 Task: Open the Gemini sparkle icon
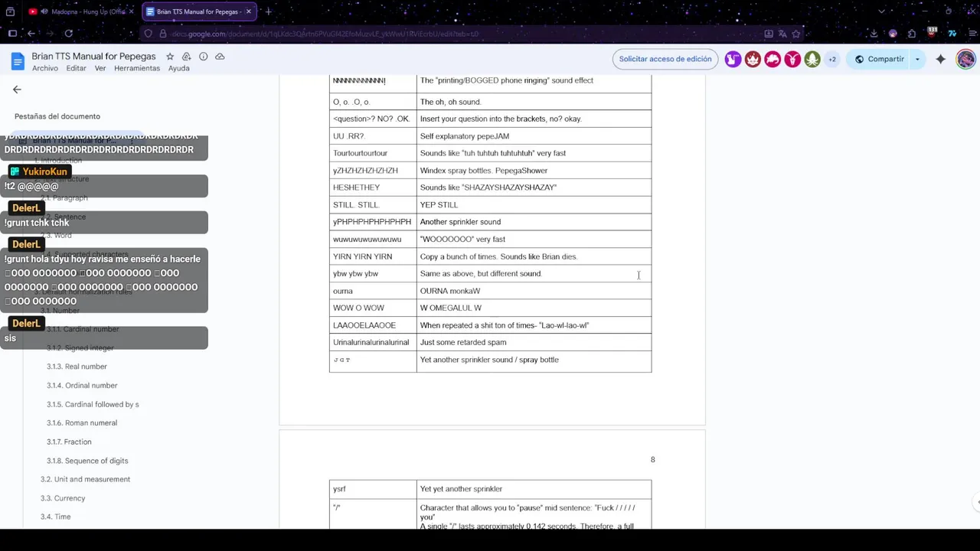click(941, 59)
